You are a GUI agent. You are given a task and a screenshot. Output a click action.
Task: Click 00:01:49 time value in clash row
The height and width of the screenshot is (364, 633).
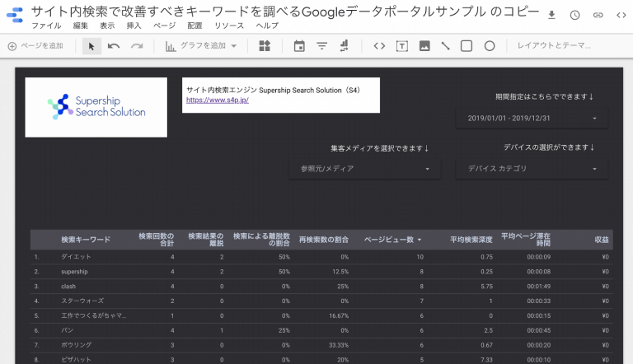(x=538, y=287)
